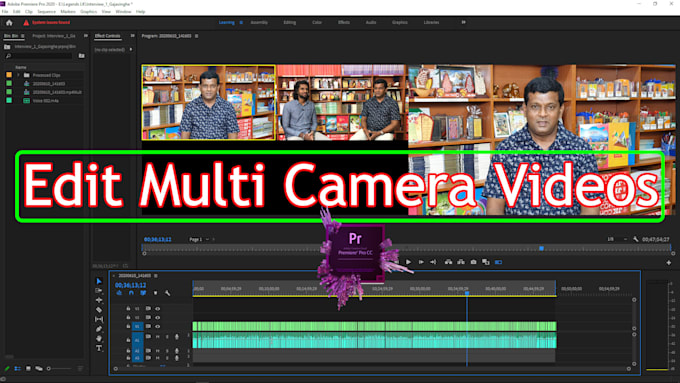
Task: Click Step Forward One Frame button
Action: (x=421, y=262)
